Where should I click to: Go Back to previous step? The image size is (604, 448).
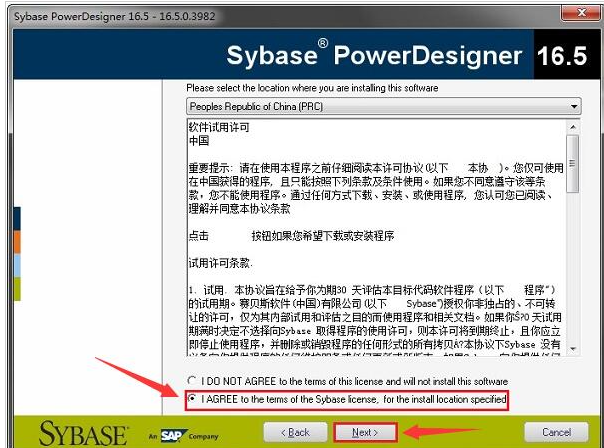(x=295, y=432)
